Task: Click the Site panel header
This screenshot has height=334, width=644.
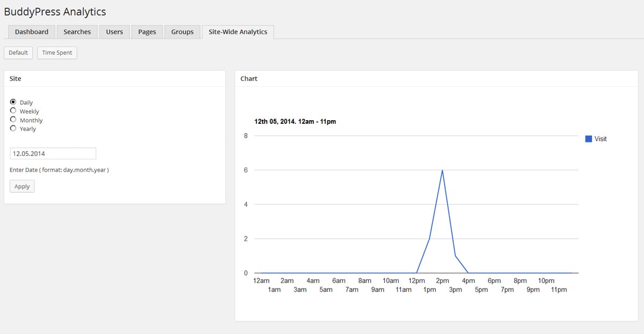Action: click(x=16, y=78)
